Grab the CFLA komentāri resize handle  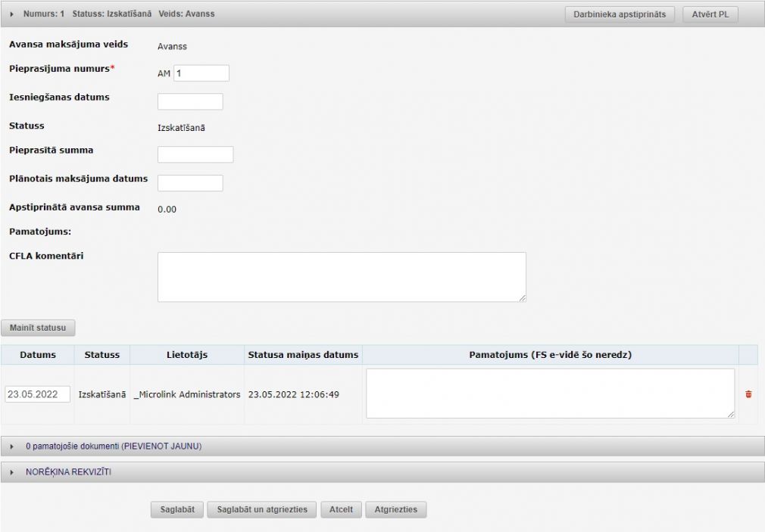(x=522, y=298)
